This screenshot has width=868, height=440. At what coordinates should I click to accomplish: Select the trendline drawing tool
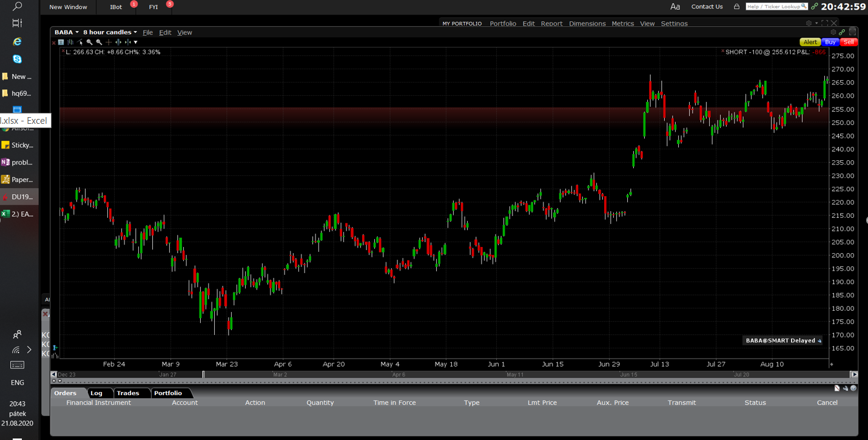(x=79, y=42)
